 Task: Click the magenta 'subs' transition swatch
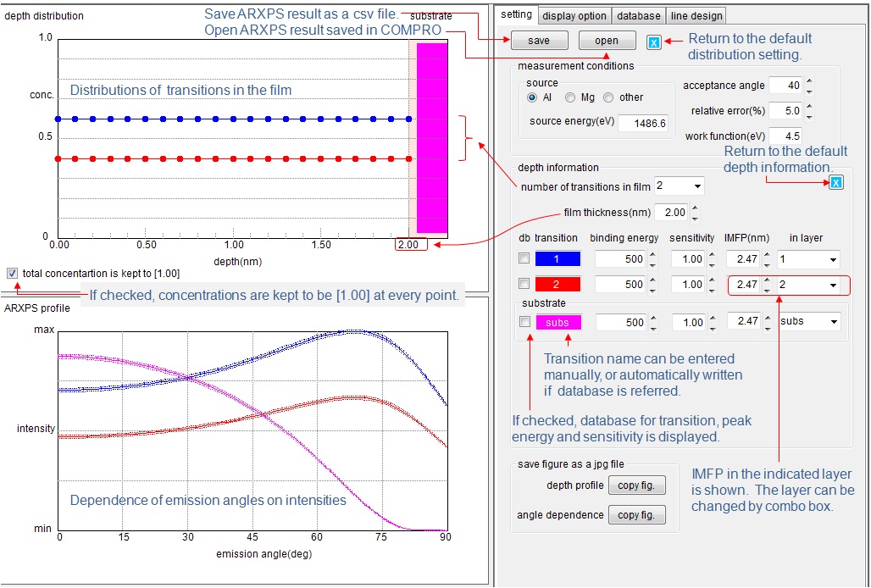(560, 322)
